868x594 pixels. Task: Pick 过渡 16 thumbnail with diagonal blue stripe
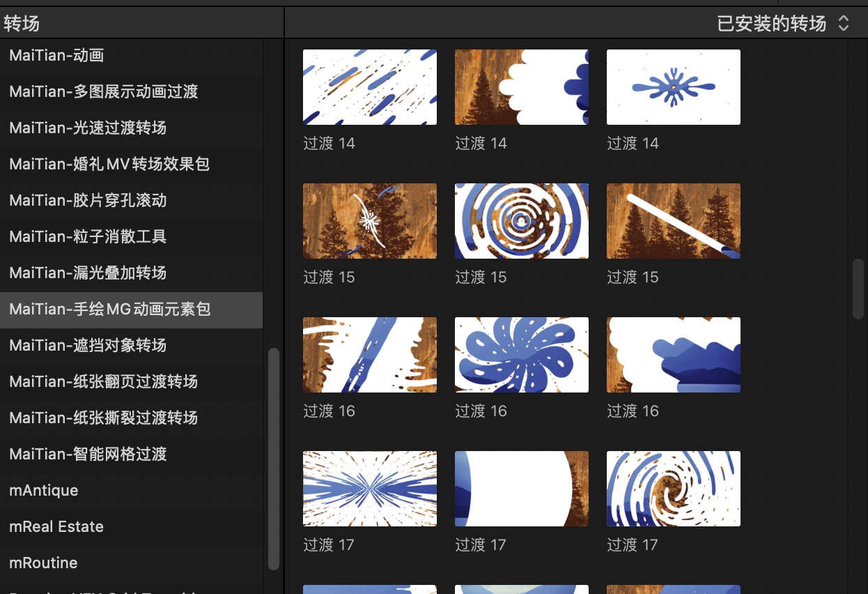point(370,355)
